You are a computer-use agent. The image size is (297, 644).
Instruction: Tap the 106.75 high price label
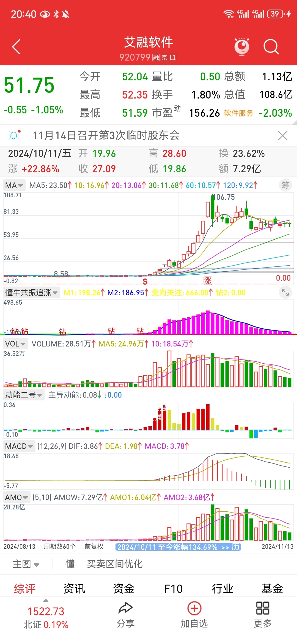224,197
